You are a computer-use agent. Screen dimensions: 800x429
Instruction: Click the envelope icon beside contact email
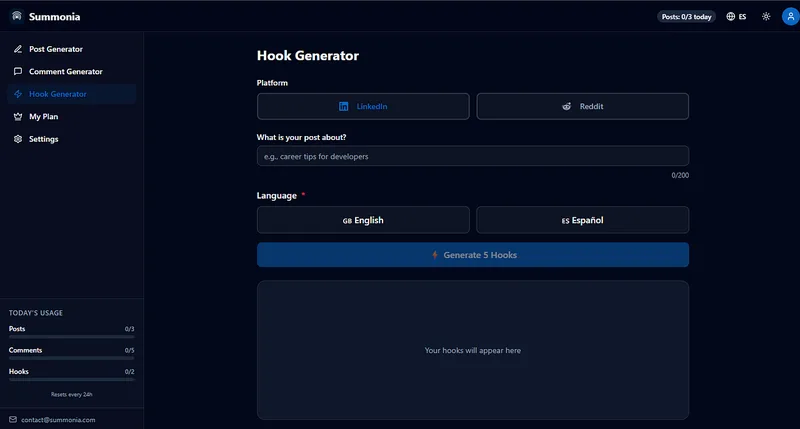pyautogui.click(x=13, y=419)
